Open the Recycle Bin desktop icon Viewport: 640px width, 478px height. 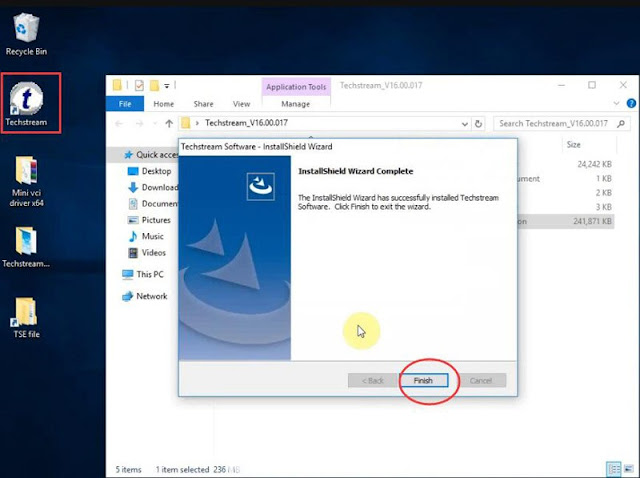tap(26, 34)
